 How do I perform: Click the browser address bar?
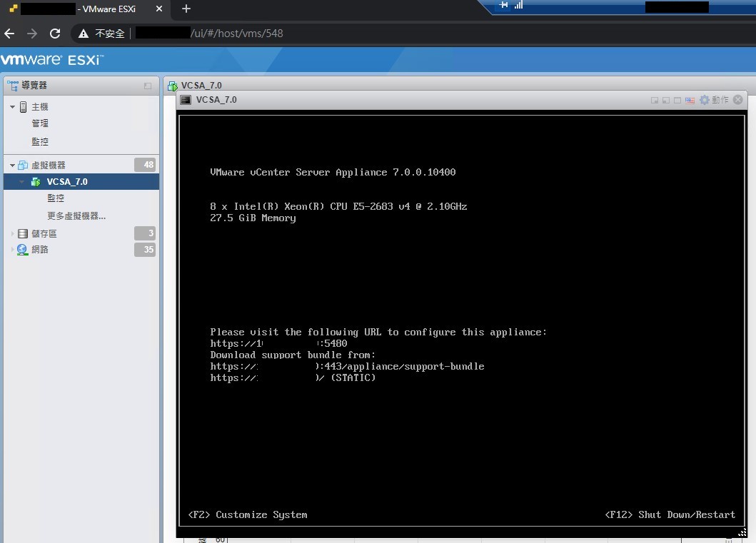[415, 34]
